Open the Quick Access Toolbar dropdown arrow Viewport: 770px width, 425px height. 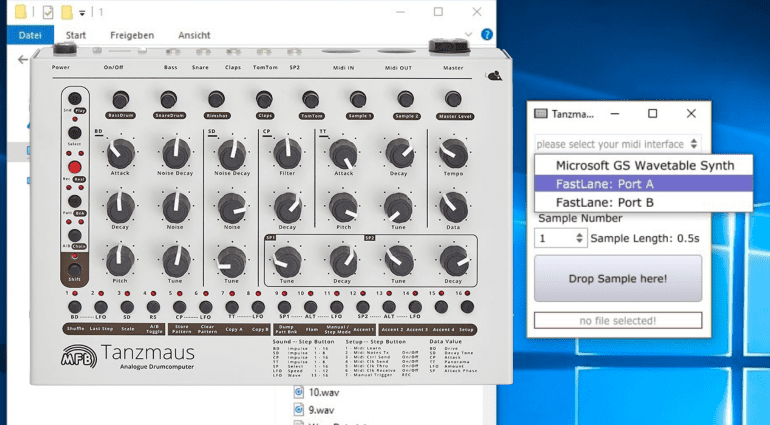[83, 13]
